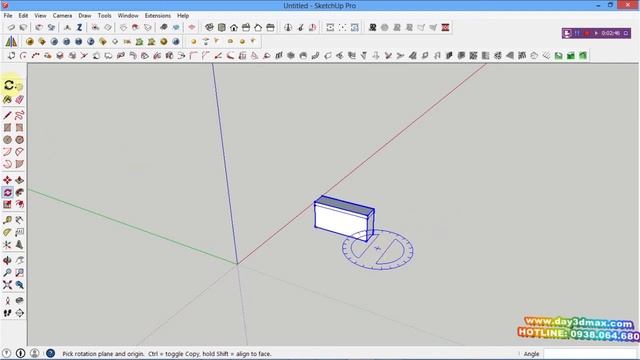Switch to Front house view
Screen dimensions: 640x360
click(x=234, y=27)
